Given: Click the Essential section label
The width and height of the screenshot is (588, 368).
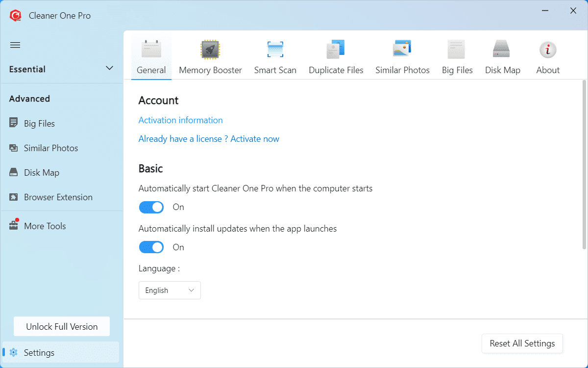Looking at the screenshot, I should [x=27, y=69].
